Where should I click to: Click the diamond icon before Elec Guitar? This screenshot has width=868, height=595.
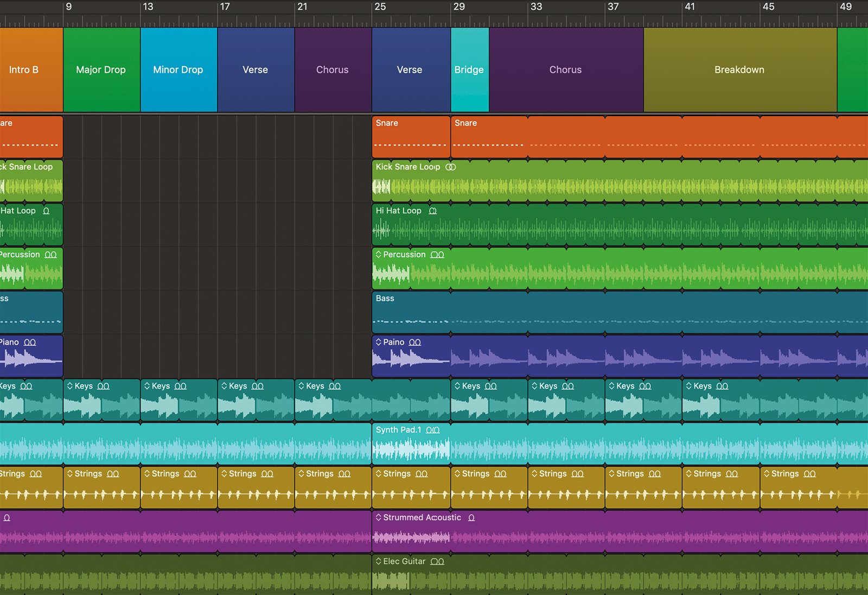(x=378, y=561)
